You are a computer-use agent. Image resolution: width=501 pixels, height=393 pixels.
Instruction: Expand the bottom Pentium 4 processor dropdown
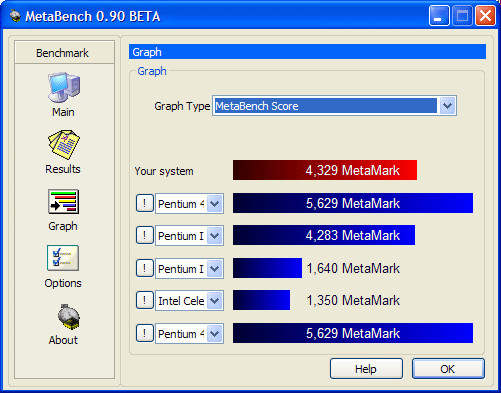[214, 333]
